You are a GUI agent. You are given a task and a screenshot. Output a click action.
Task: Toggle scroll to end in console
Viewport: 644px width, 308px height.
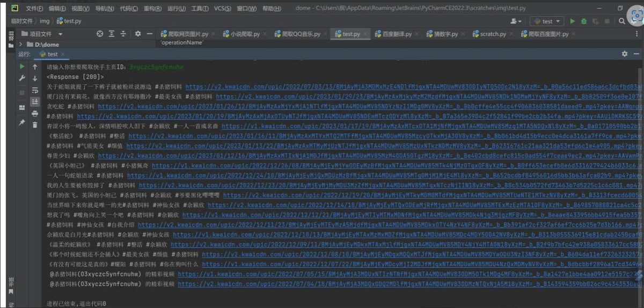click(x=35, y=101)
